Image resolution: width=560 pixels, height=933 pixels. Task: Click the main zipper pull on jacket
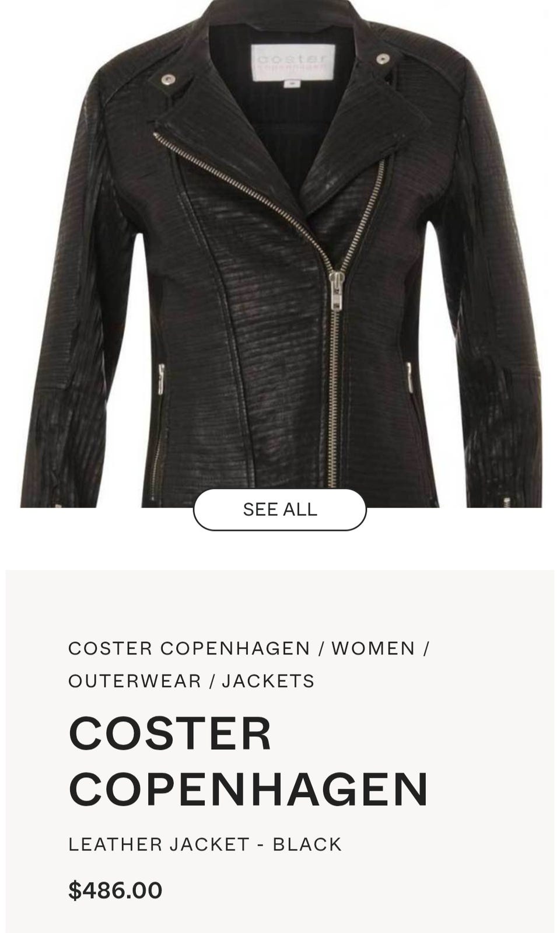(x=337, y=289)
